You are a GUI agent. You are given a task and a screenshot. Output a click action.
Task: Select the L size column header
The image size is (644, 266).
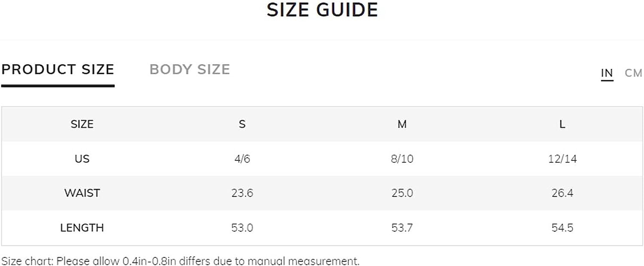tap(562, 124)
